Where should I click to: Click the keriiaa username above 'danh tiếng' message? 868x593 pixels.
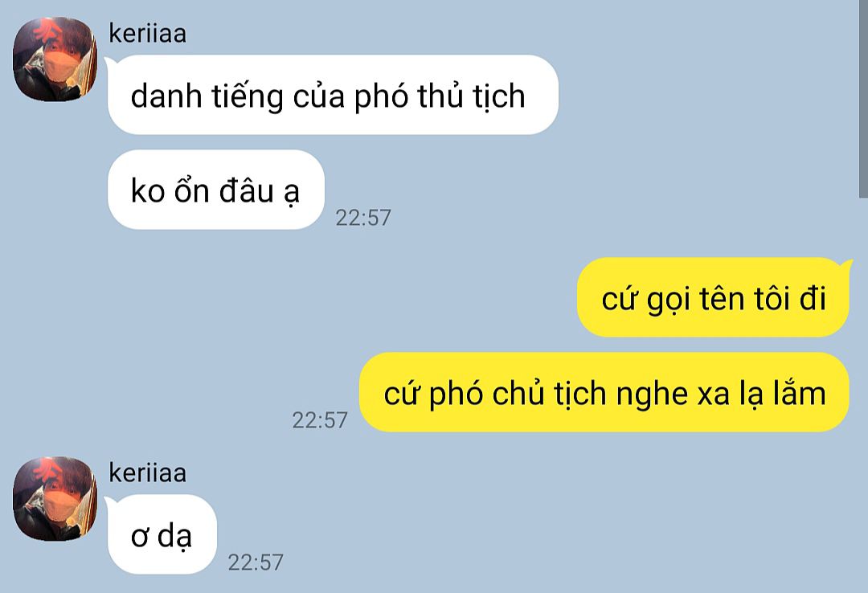147,33
